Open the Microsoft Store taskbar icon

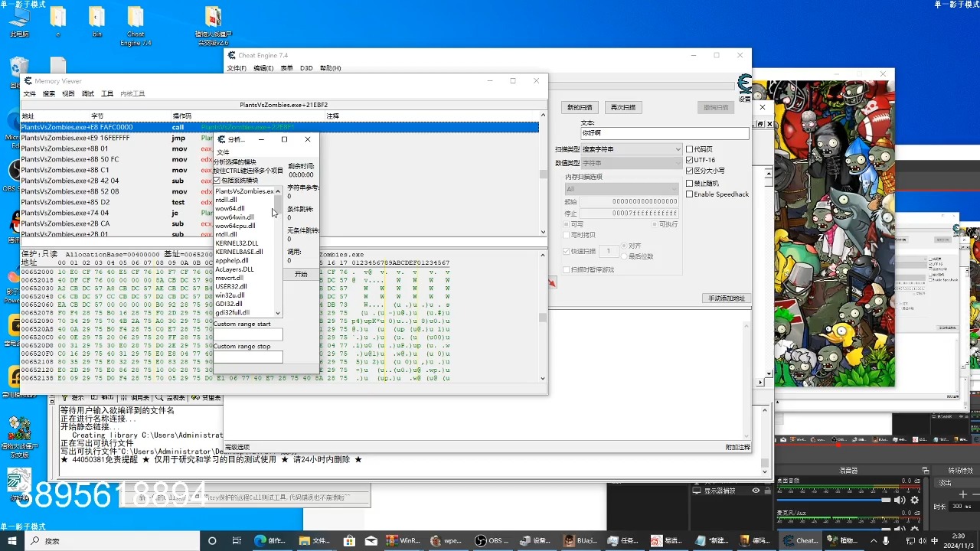[x=349, y=540]
